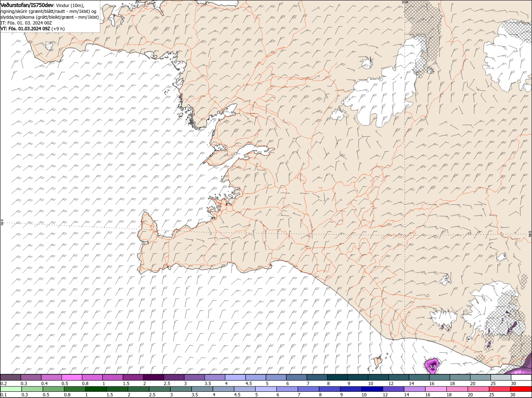This screenshot has width=532, height=398.
Task: Click the bright red rain swatch starting at 30
Action: pyautogui.click(x=521, y=389)
